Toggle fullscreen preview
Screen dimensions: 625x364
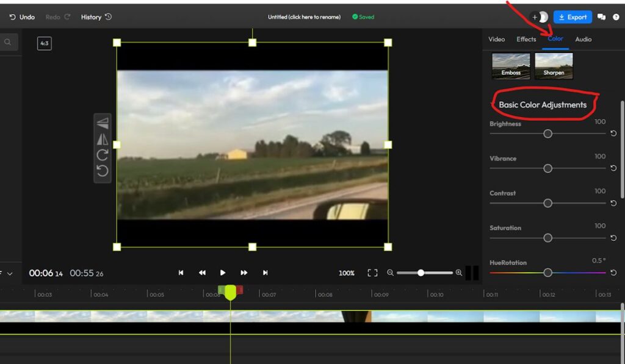coord(372,273)
